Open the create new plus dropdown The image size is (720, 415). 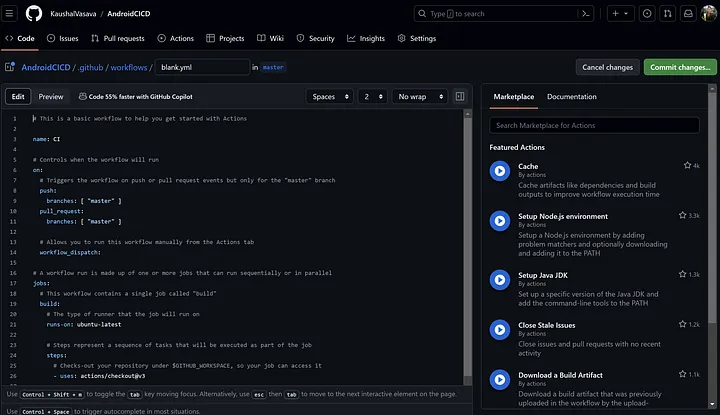tap(620, 14)
